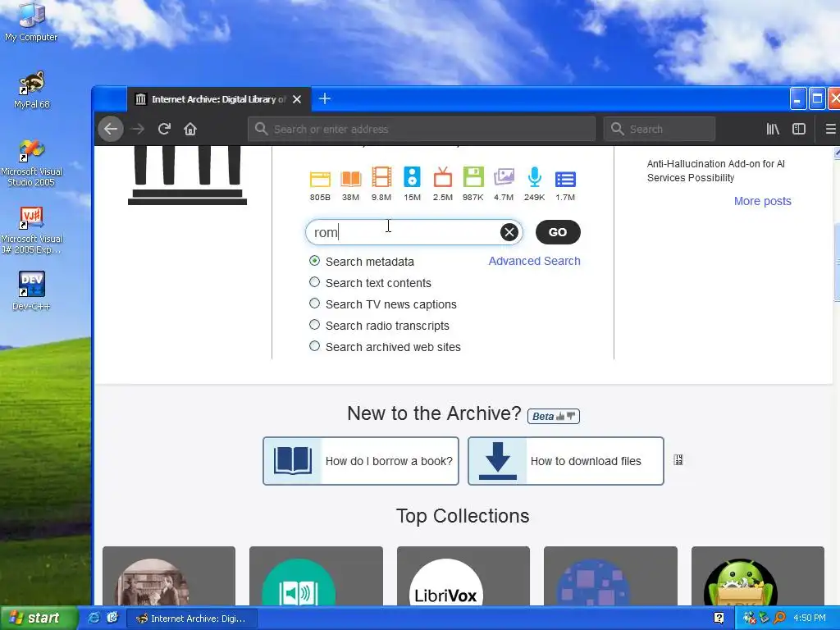Click the page vertical scrollbar thumb
The image size is (840, 630).
coord(836,262)
